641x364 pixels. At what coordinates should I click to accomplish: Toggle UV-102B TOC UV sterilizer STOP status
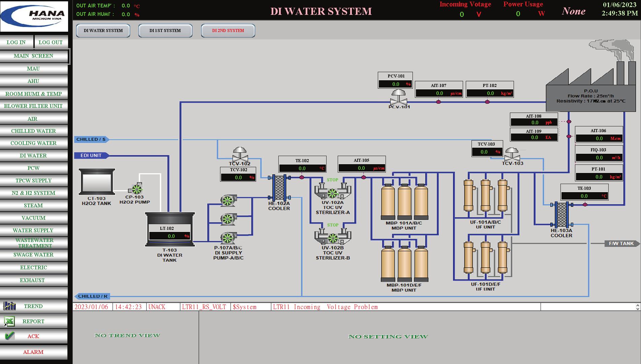pyautogui.click(x=332, y=224)
